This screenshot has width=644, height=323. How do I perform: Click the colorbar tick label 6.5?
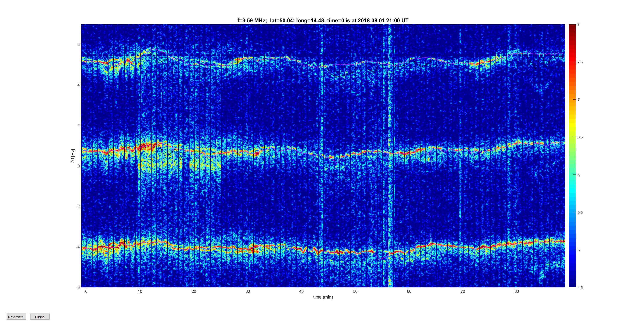[x=580, y=137]
